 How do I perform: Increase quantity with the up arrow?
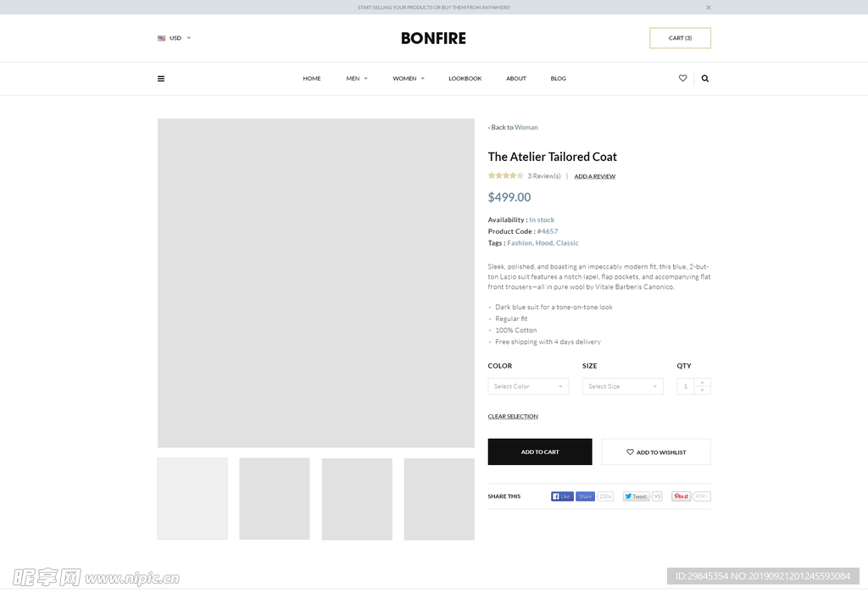pos(703,382)
